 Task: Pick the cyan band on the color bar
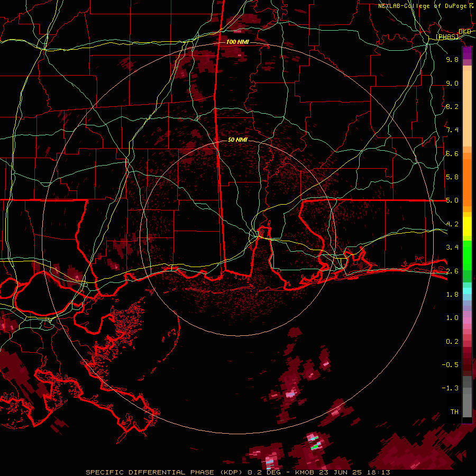point(467,291)
